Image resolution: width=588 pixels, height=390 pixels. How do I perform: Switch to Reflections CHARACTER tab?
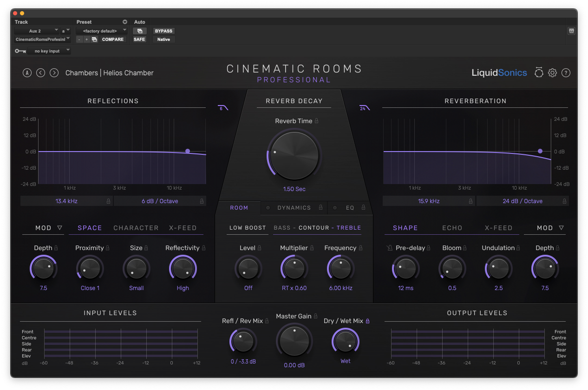[136, 228]
